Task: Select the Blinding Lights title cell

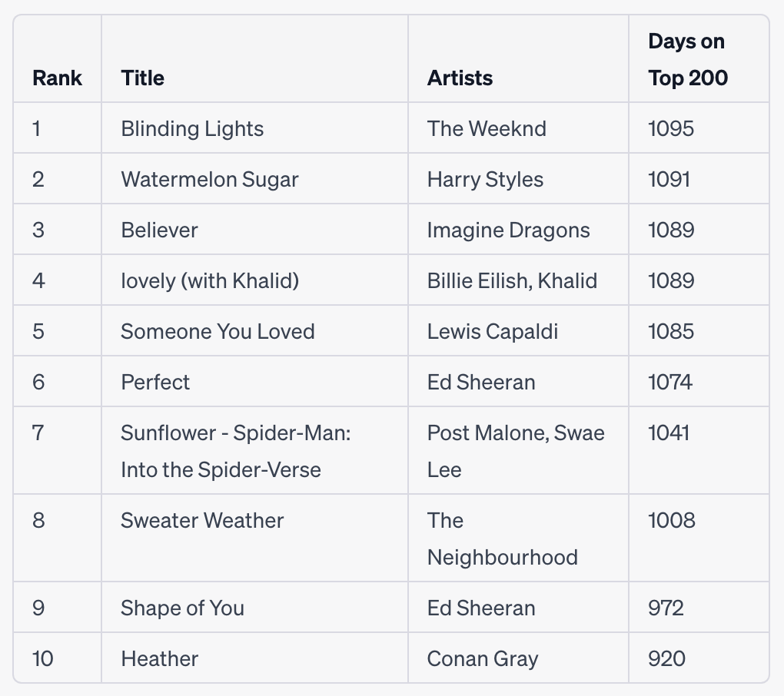Action: pyautogui.click(x=192, y=128)
